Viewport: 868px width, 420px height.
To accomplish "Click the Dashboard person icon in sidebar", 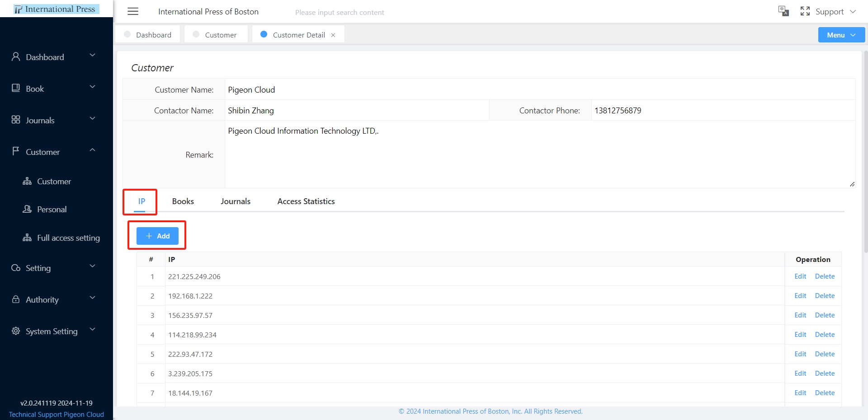I will tap(16, 56).
